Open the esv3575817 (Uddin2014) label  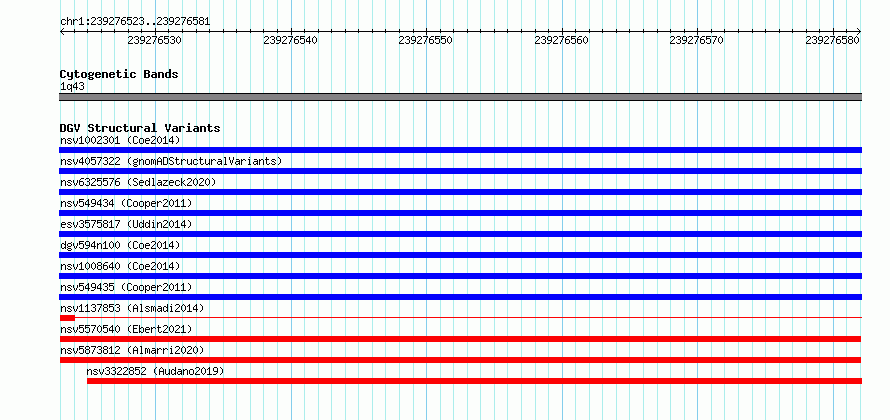pos(126,224)
